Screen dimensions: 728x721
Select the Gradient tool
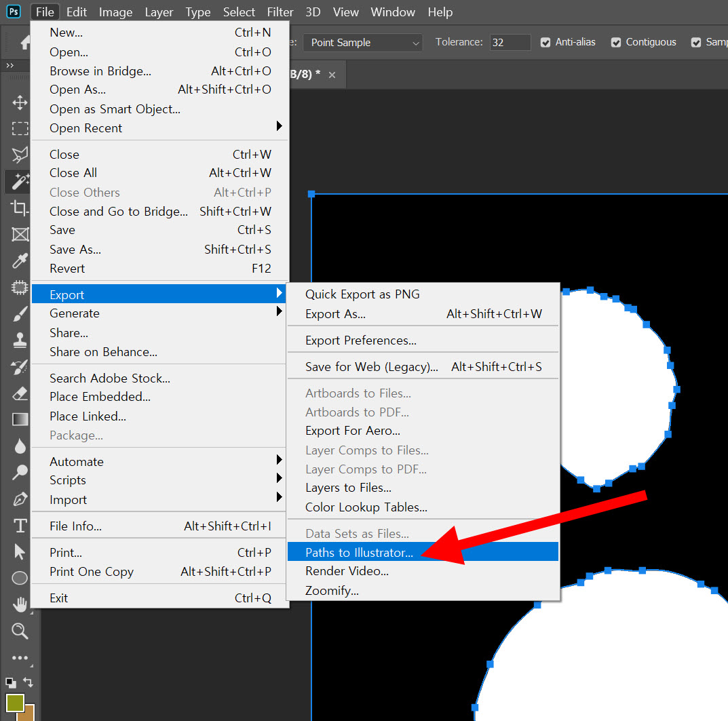point(20,420)
